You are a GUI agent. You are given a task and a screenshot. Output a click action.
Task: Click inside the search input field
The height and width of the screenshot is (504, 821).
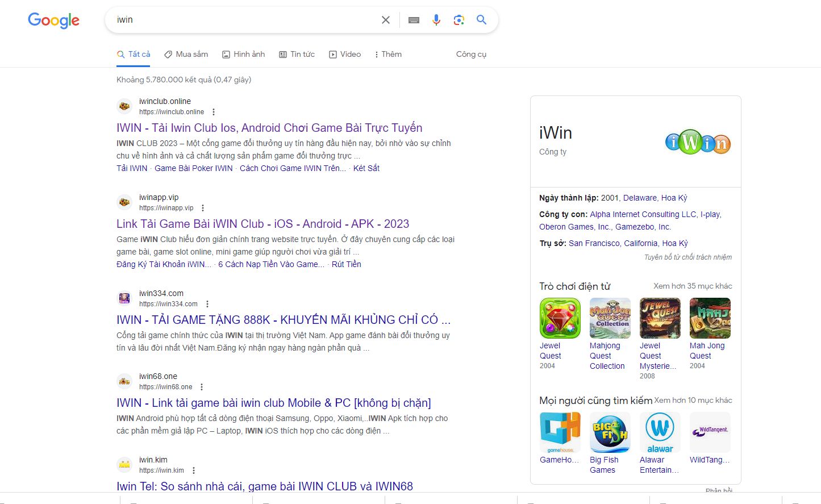[244, 20]
